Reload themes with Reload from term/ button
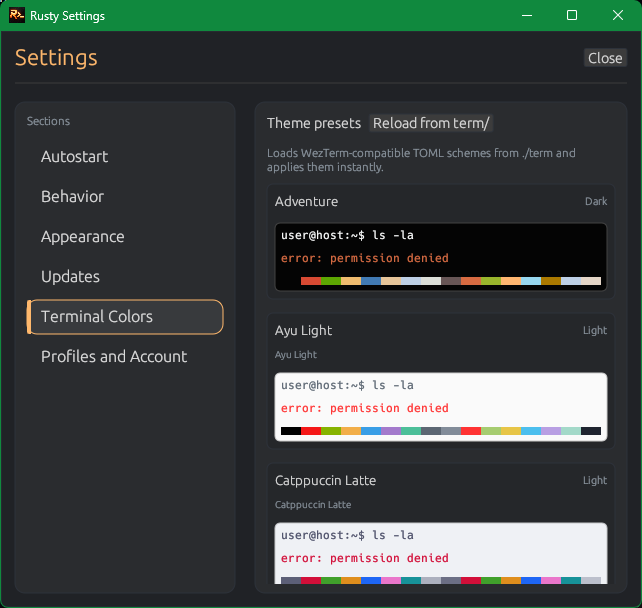 (x=431, y=123)
